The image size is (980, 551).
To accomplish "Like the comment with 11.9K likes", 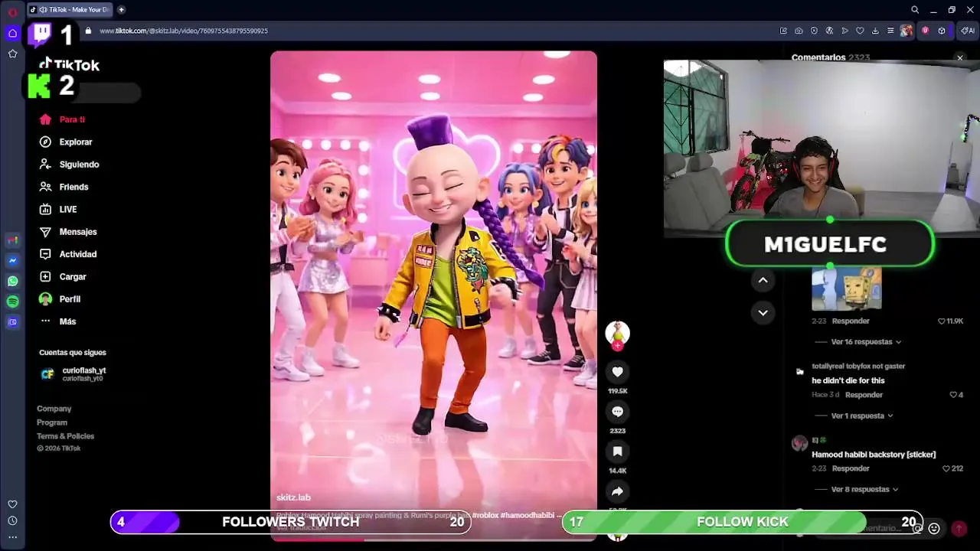I will pos(942,321).
